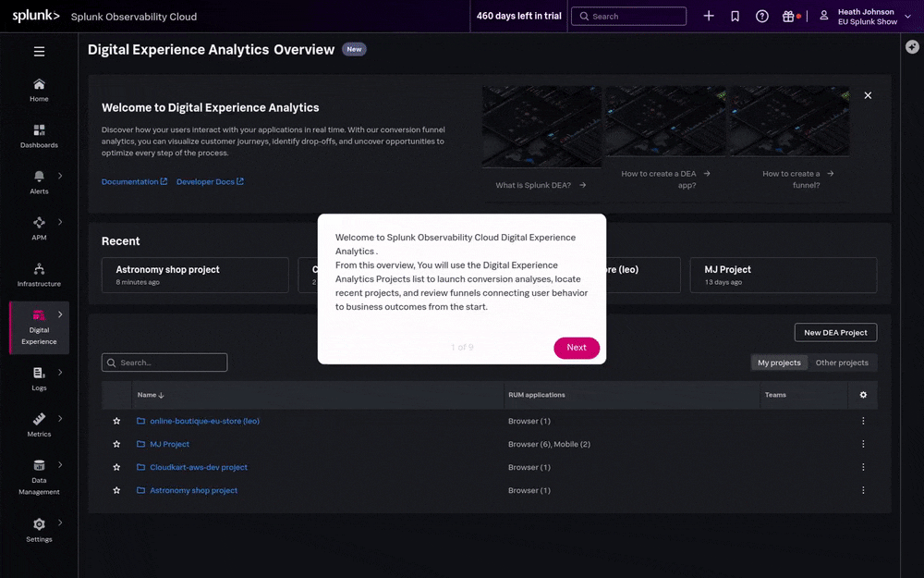Open Cloudkart-aws-dev project link
The width and height of the screenshot is (924, 578).
(x=199, y=467)
